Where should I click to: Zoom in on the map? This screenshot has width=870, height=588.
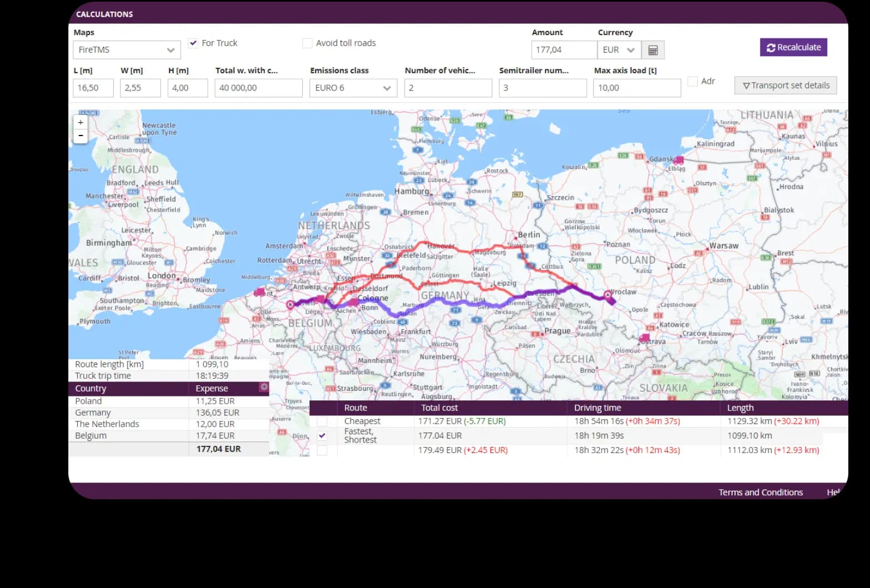point(81,123)
